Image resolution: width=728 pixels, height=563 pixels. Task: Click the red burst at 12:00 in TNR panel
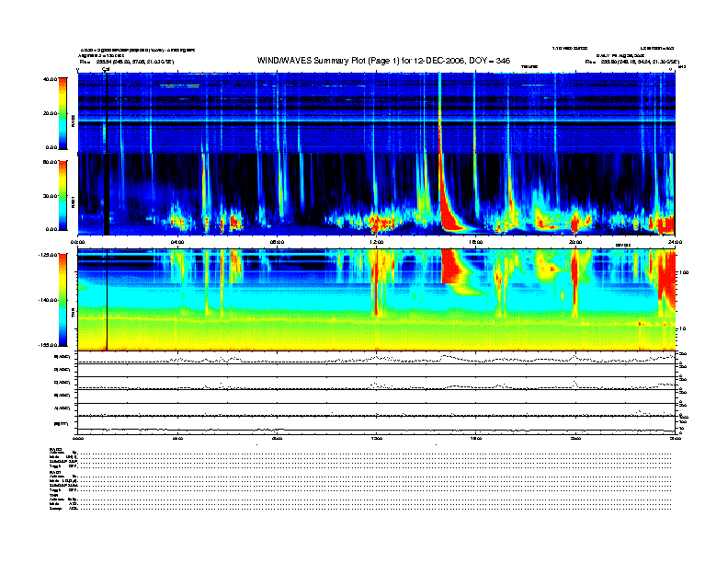click(377, 283)
